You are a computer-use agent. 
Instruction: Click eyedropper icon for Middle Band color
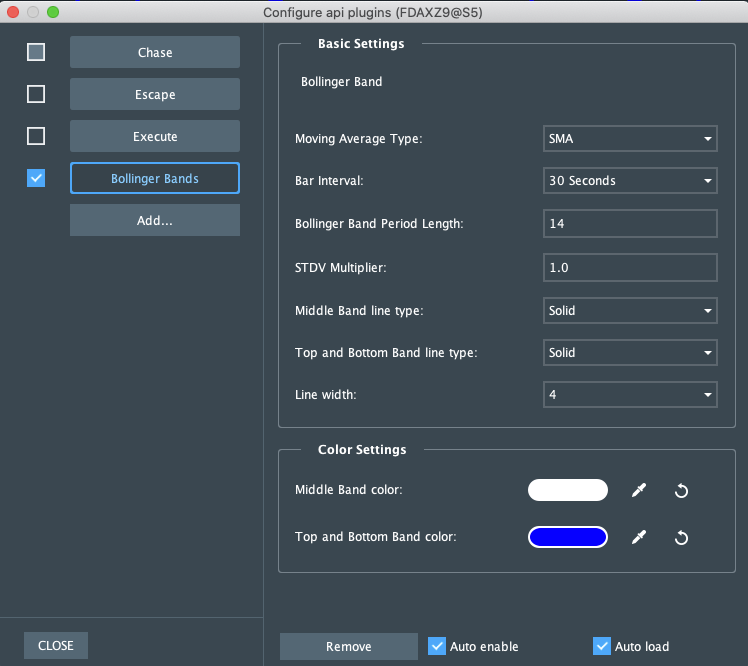639,490
